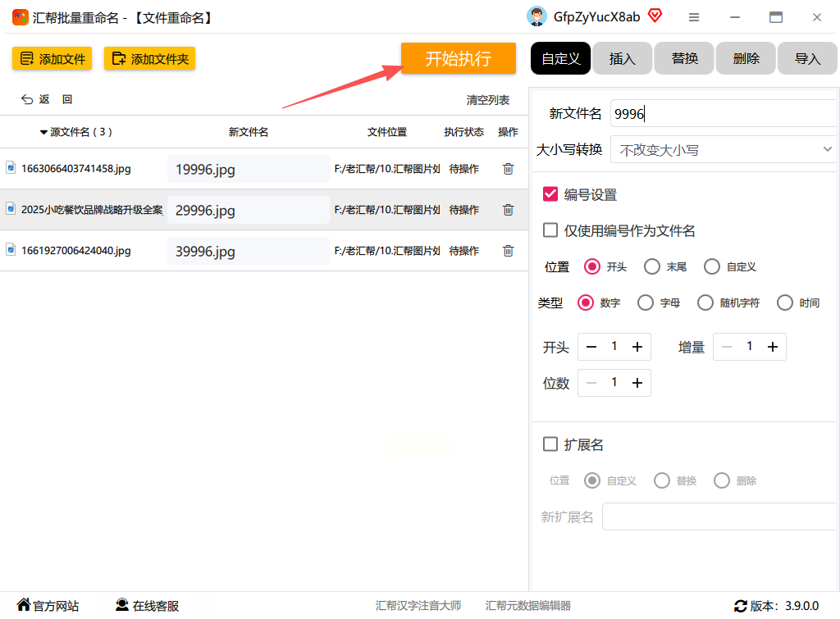
Task: Edit new name field 39996.jpg
Action: click(x=249, y=251)
